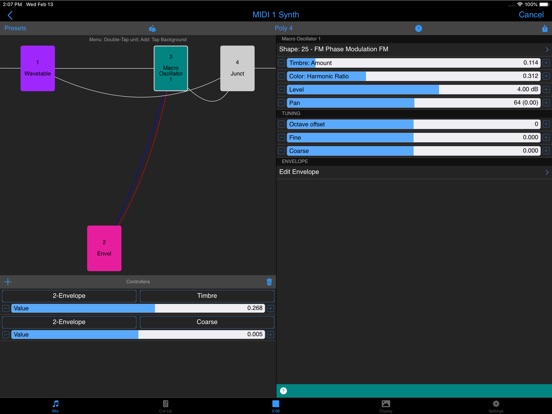
Task: Expand the Edit Envelope row
Action: pyautogui.click(x=414, y=172)
